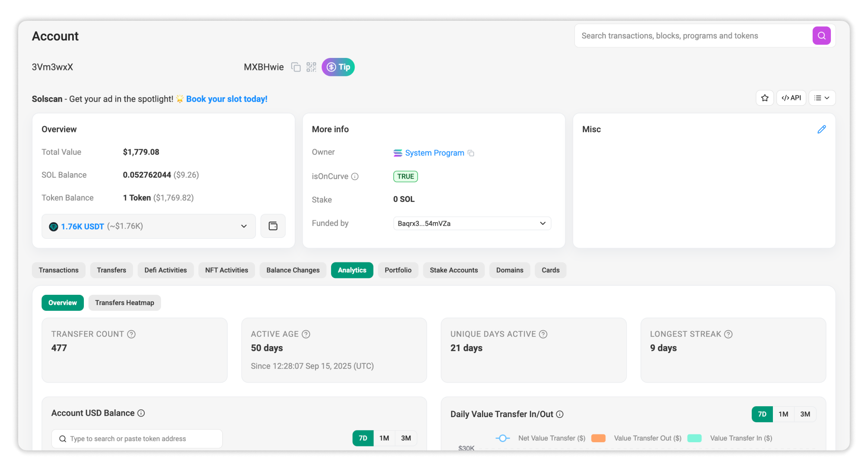Screen dimensions: 868x472
Task: Focus the token address search field
Action: click(x=137, y=439)
